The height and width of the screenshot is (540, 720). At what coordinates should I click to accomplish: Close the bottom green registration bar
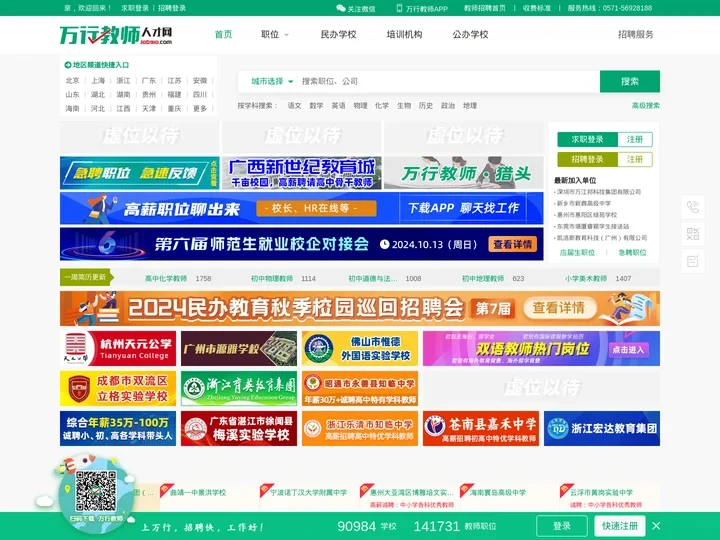pos(656,526)
